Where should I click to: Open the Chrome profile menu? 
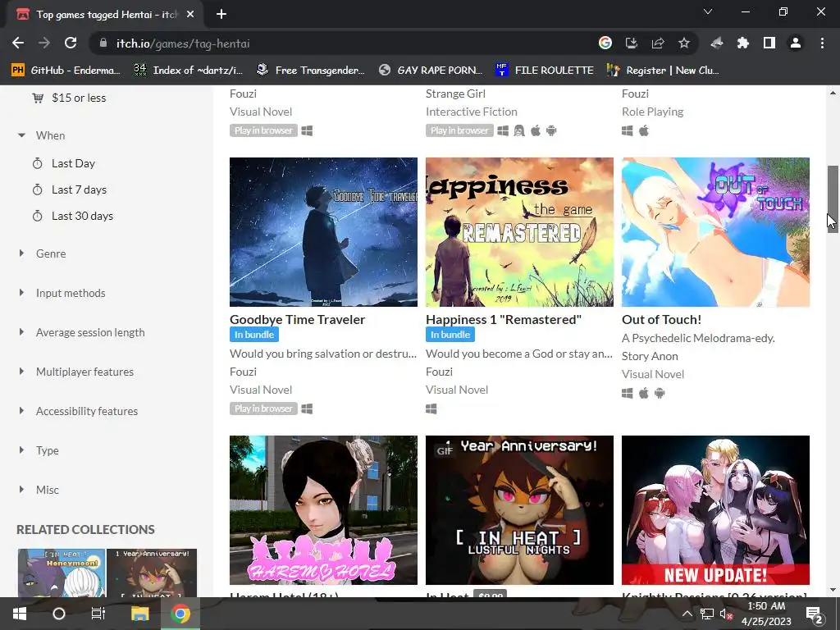click(796, 43)
